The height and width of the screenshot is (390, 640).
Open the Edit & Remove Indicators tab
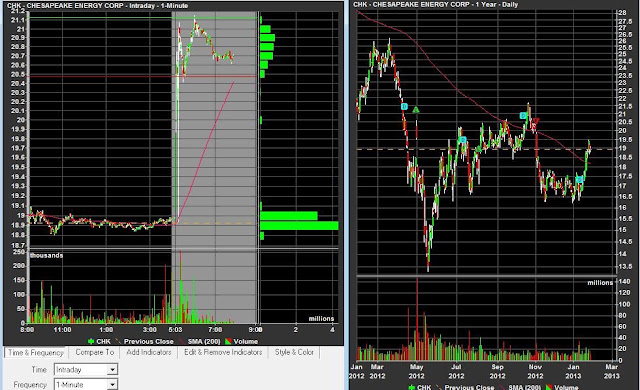tap(223, 352)
